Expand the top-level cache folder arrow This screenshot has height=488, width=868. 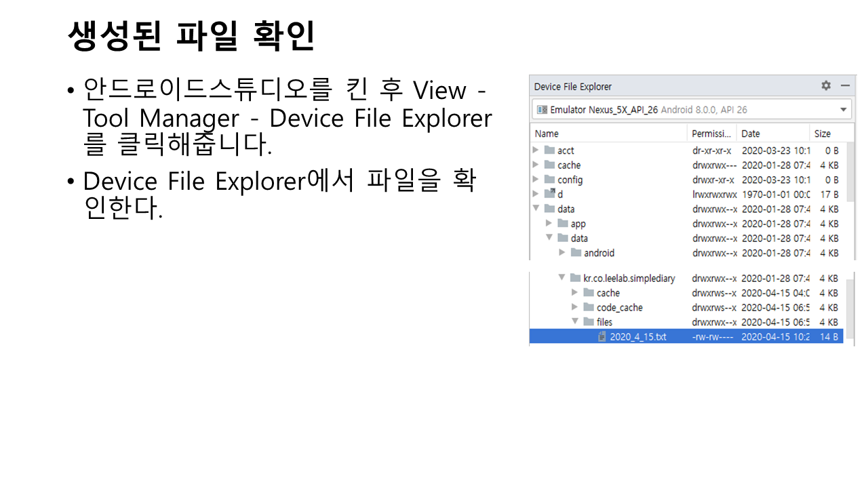tap(536, 165)
